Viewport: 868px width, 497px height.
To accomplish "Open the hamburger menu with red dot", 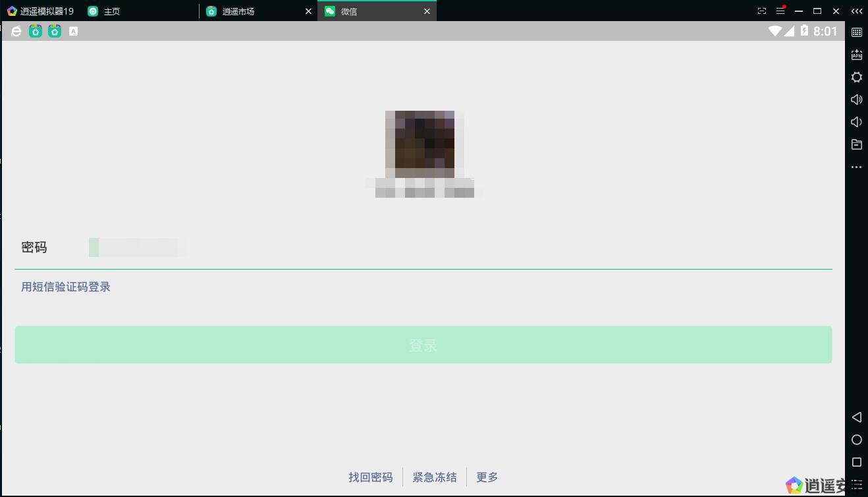I will (x=780, y=11).
